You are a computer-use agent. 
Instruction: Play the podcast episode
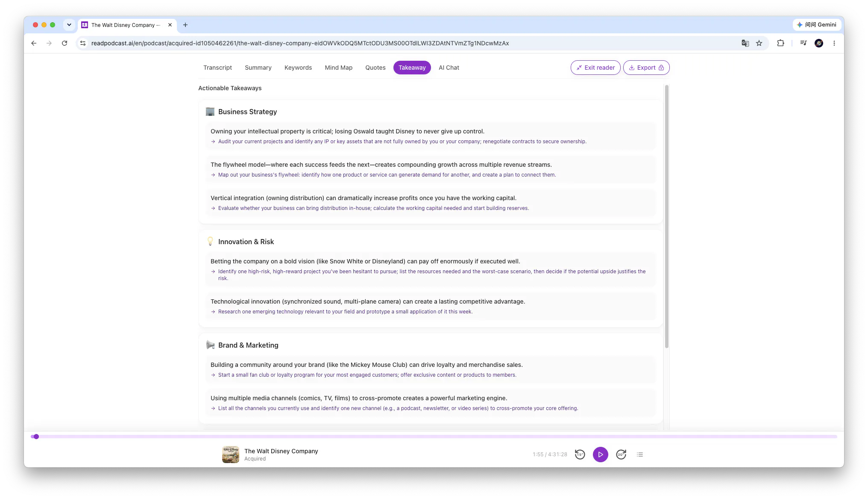coord(600,455)
